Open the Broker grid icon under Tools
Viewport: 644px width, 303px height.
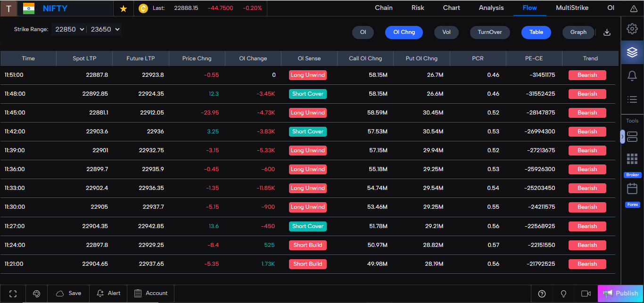632,159
